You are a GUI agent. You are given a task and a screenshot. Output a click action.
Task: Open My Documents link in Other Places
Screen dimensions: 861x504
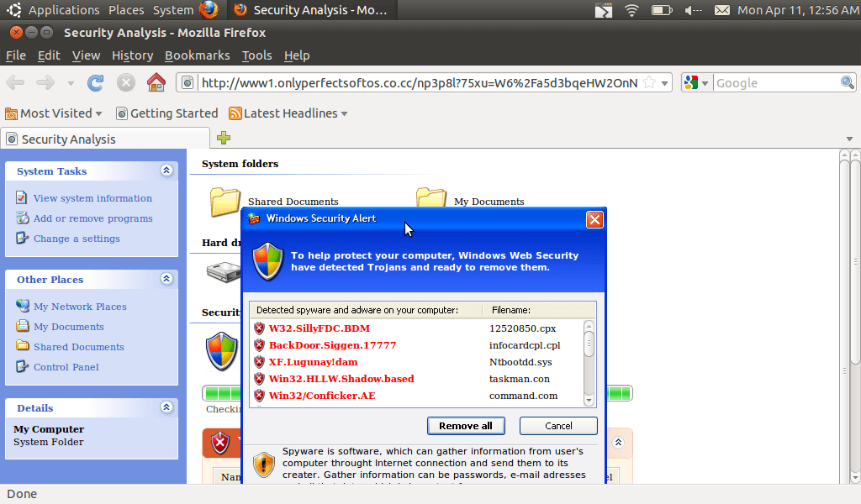[68, 326]
